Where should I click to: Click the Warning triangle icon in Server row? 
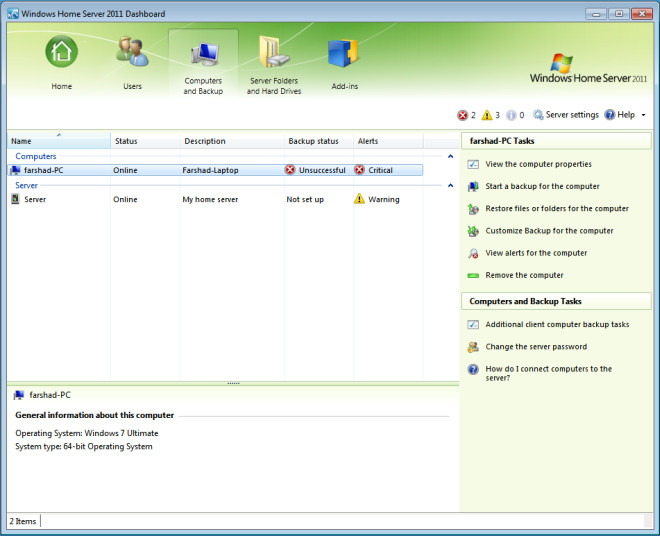tap(359, 199)
